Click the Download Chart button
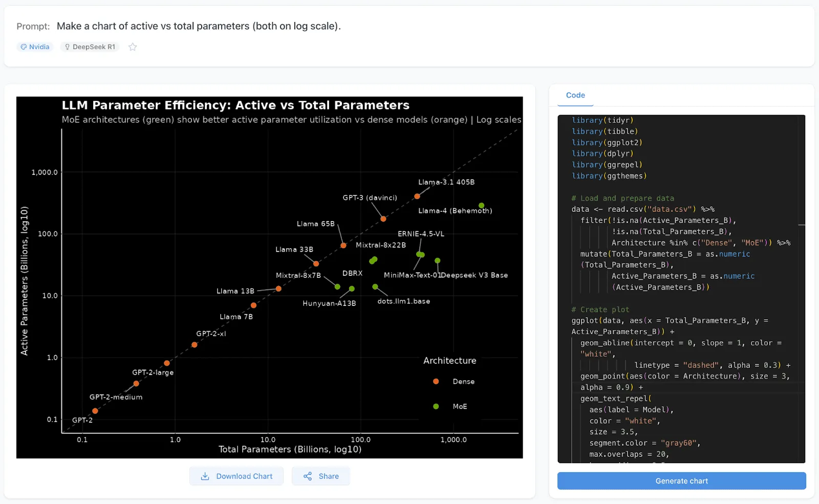The height and width of the screenshot is (504, 819). 236,476
